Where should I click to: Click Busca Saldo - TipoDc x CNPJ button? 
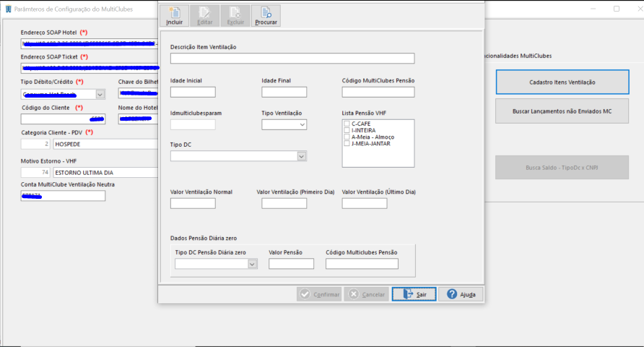pyautogui.click(x=562, y=167)
